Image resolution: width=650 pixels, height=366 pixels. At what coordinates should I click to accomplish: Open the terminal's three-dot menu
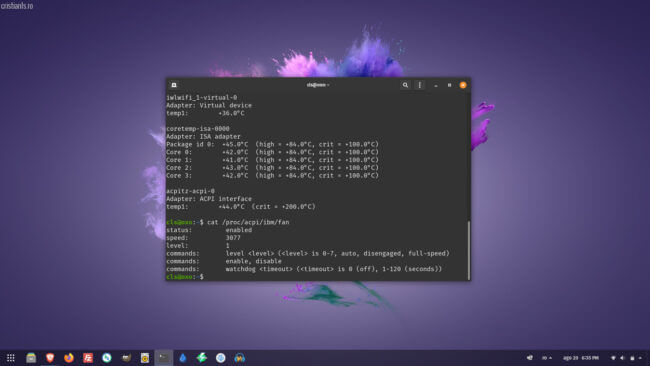point(420,85)
